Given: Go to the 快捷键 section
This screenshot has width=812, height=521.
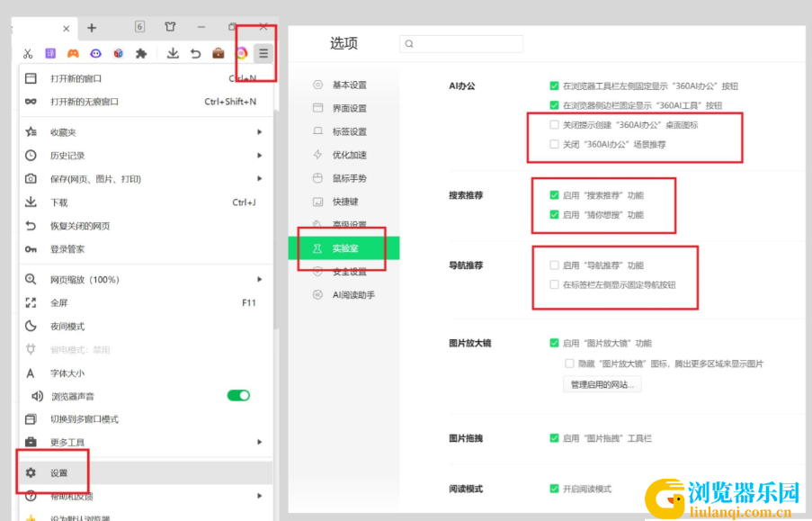Looking at the screenshot, I should click(344, 202).
